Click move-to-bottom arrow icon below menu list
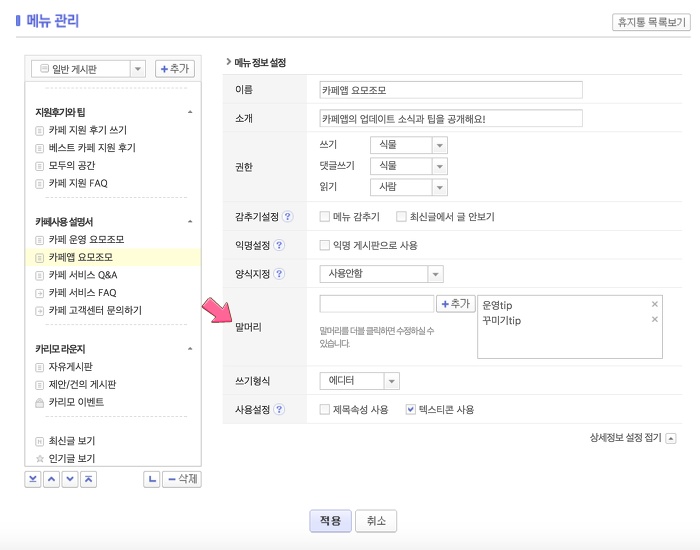 pyautogui.click(x=33, y=479)
